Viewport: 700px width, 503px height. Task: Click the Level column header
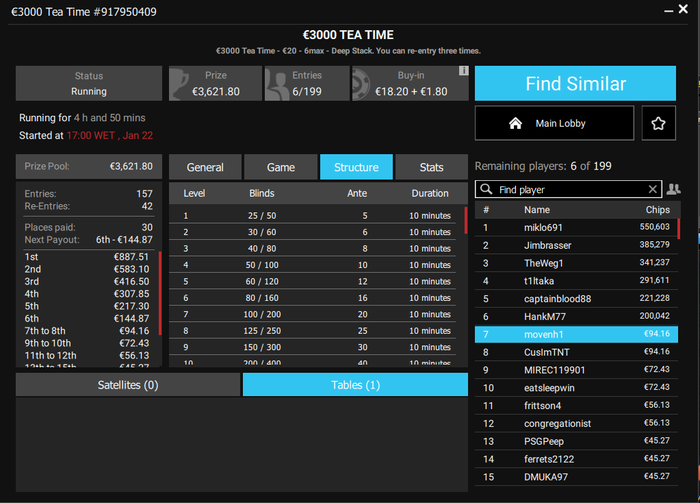194,193
